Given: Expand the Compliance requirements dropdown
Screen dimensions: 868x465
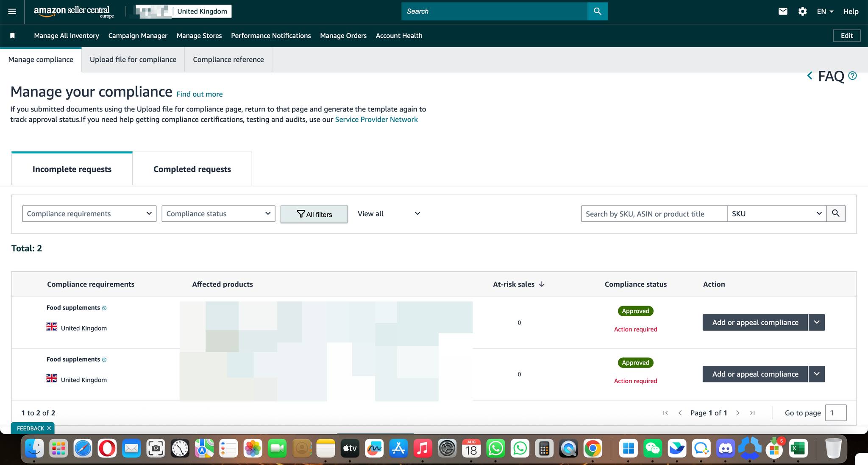Looking at the screenshot, I should (x=89, y=214).
